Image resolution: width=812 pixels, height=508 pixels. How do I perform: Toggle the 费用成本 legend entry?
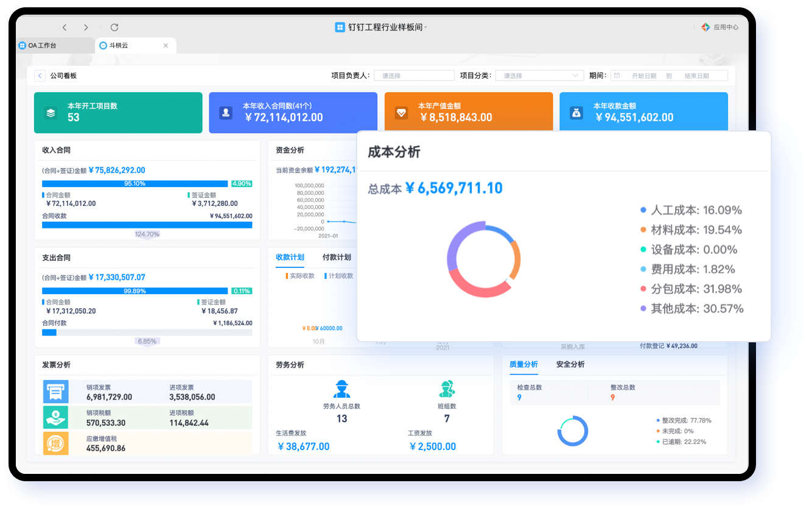688,269
